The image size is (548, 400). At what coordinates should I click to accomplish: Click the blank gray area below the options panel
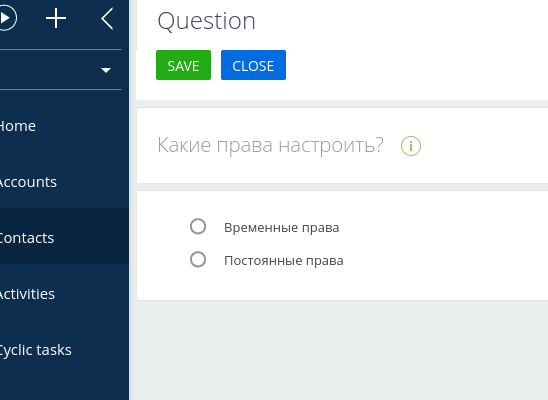point(342,350)
